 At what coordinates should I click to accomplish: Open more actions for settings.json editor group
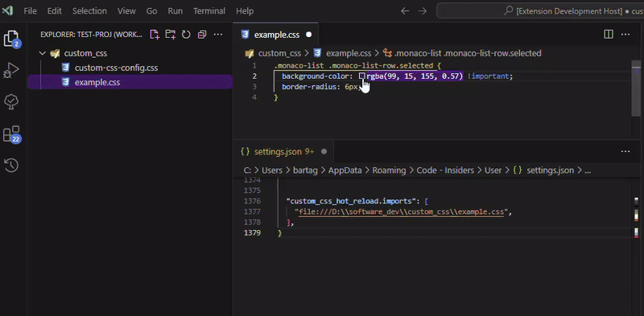[x=625, y=151]
